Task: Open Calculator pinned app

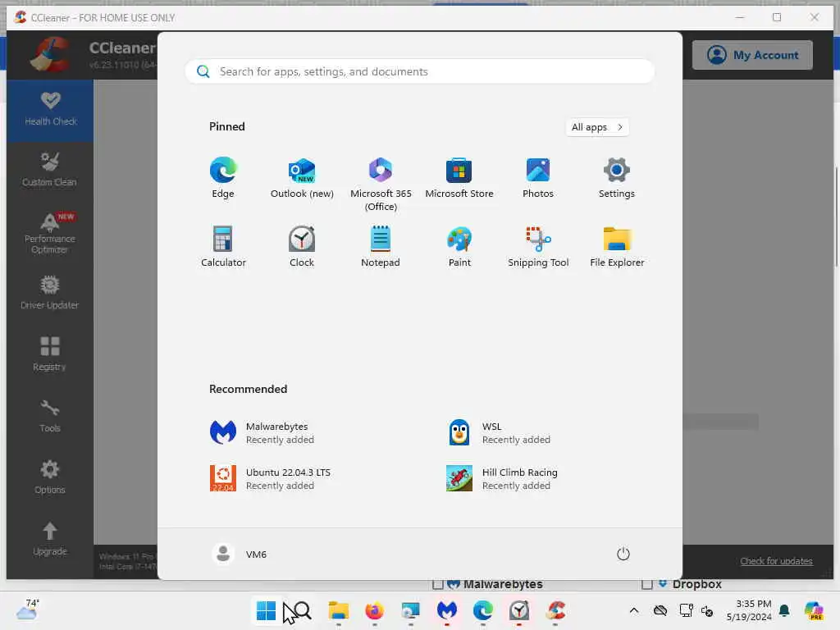Action: 223,246
